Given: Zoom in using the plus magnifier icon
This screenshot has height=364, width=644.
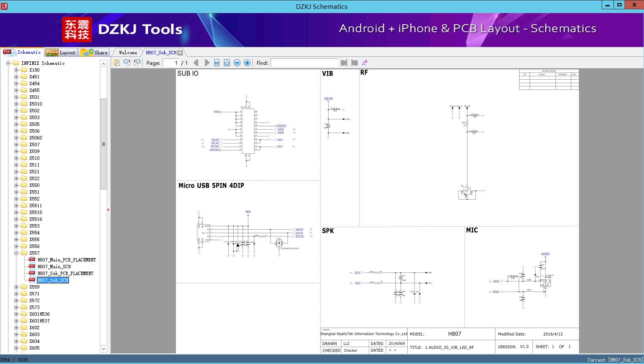Looking at the screenshot, I should coord(247,62).
